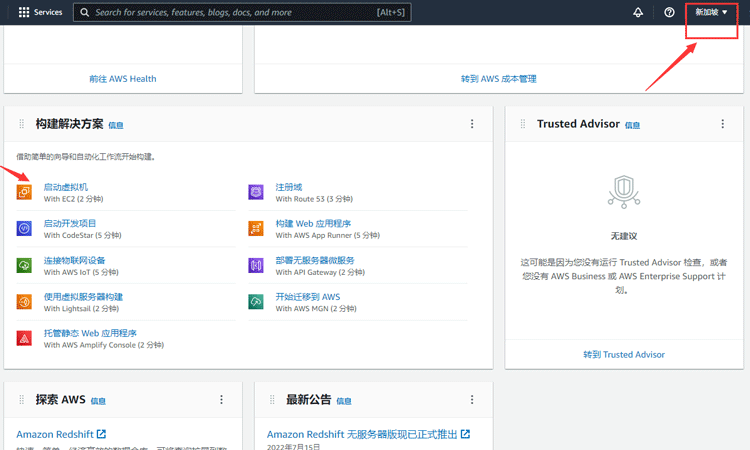The height and width of the screenshot is (450, 750).
Task: Click external-link icon beside Amazon Redshift
Action: 101,434
